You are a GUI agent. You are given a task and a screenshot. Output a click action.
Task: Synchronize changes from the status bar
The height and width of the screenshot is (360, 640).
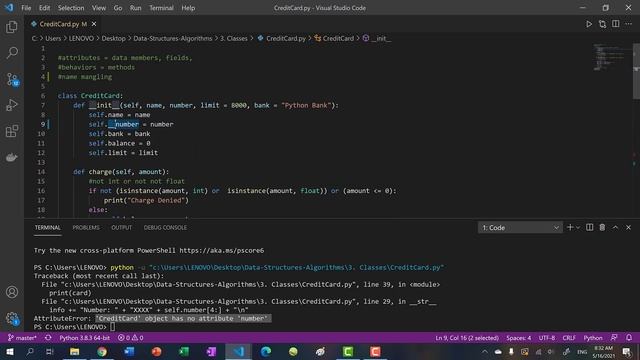click(x=48, y=338)
